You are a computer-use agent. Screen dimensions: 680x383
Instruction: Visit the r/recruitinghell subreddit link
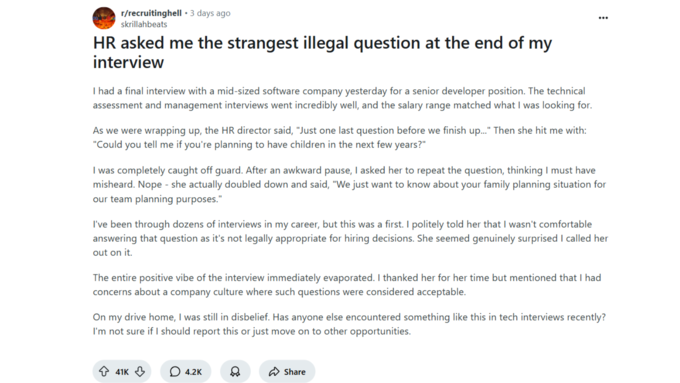tap(151, 13)
